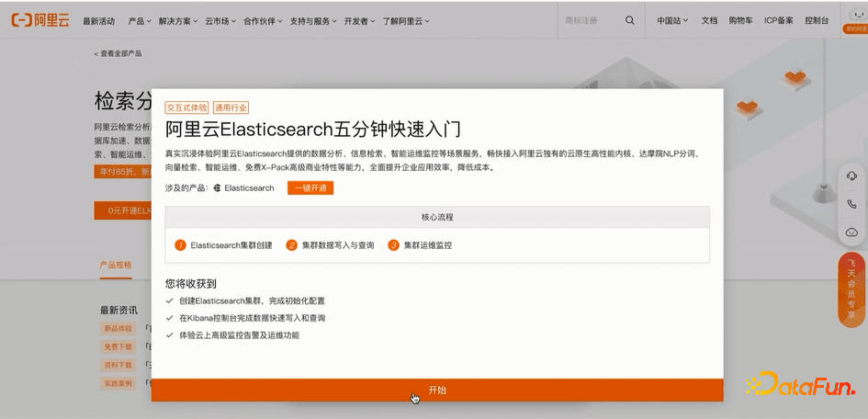The height and width of the screenshot is (419, 868).
Task: Select the 产品规格 tab
Action: pos(116,266)
